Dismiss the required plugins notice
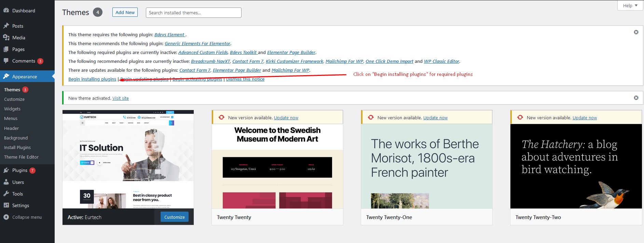Screen dimensions: 644x243 (x=636, y=32)
